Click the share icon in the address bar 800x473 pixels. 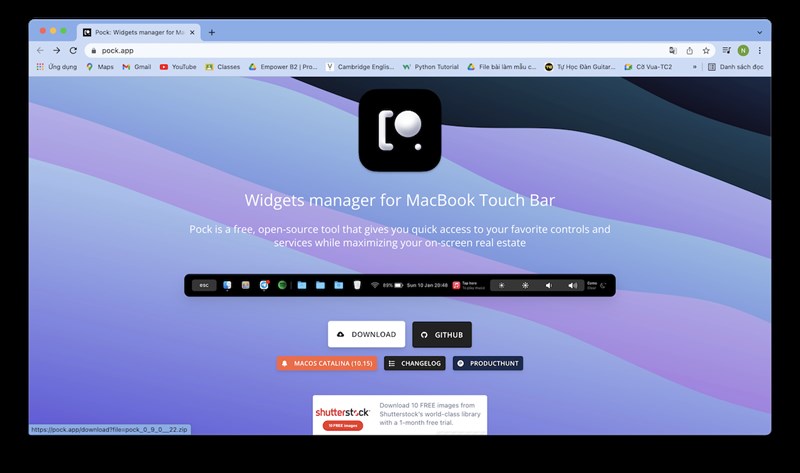pos(689,51)
